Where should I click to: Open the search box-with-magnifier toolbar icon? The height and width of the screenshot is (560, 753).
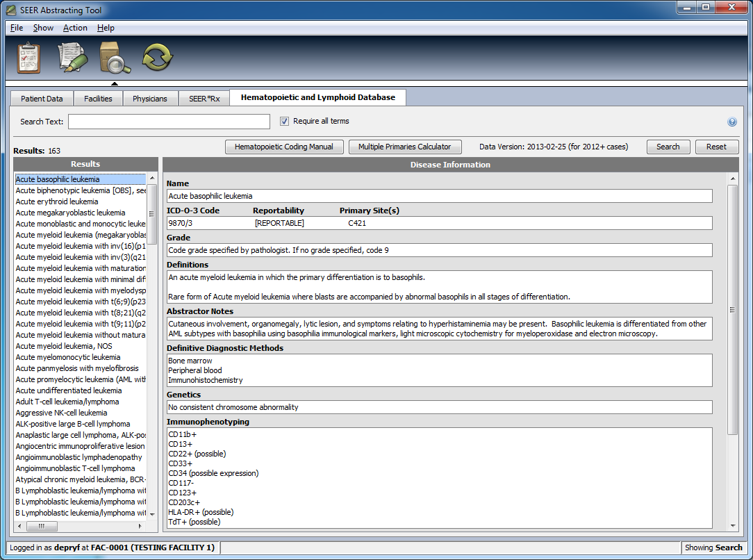click(115, 58)
